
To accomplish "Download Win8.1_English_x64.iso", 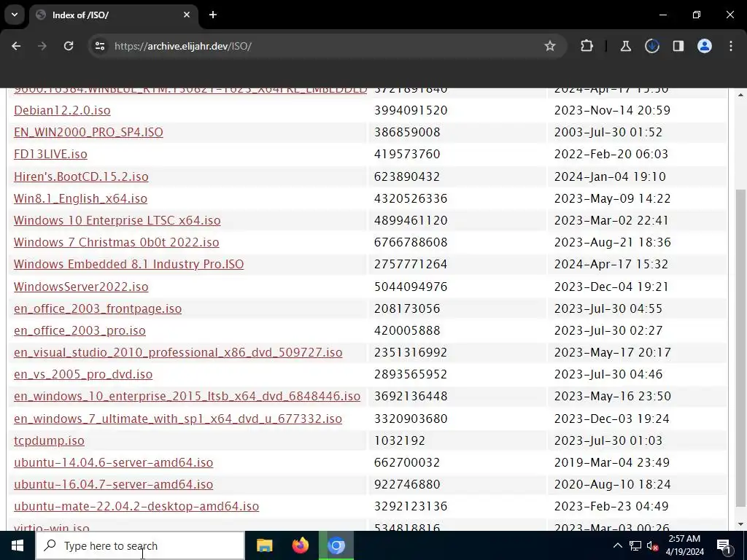I will 80,198.
